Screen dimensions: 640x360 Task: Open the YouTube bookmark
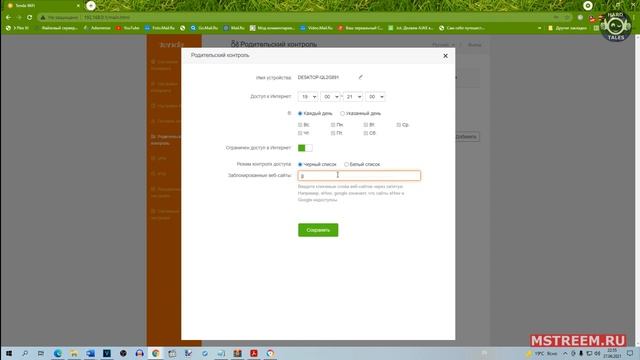[128, 28]
